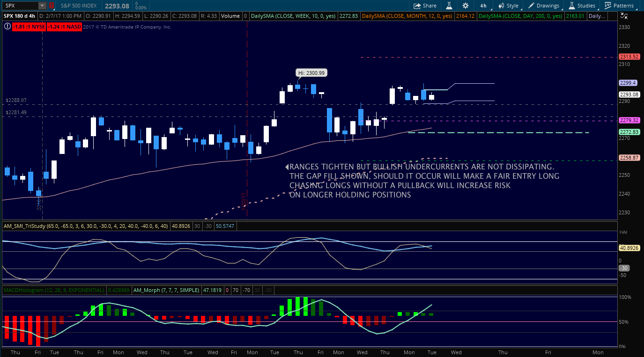Click the AM_Morph (7, 7, 7, SIMPLE) label

pos(166,290)
